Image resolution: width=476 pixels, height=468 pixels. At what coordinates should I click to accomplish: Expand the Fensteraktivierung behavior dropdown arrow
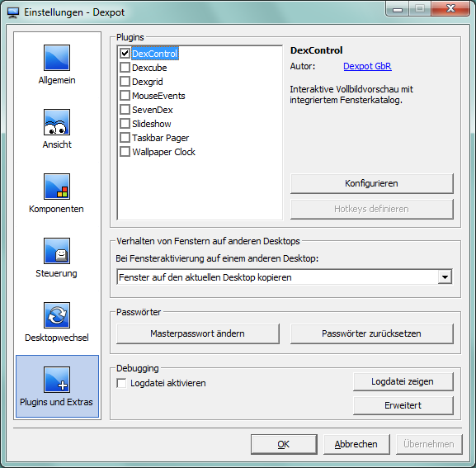(445, 277)
